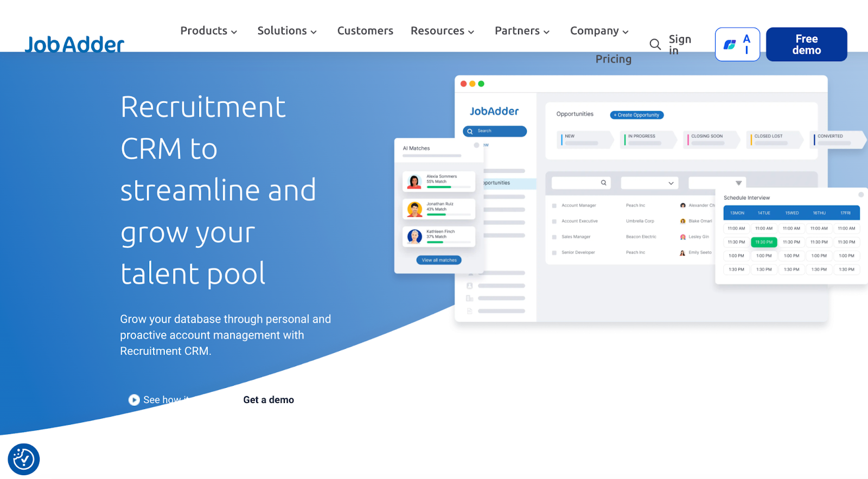868x479 pixels.
Task: Select Jonathan Ruiz avatar in AI Matches
Action: [414, 209]
